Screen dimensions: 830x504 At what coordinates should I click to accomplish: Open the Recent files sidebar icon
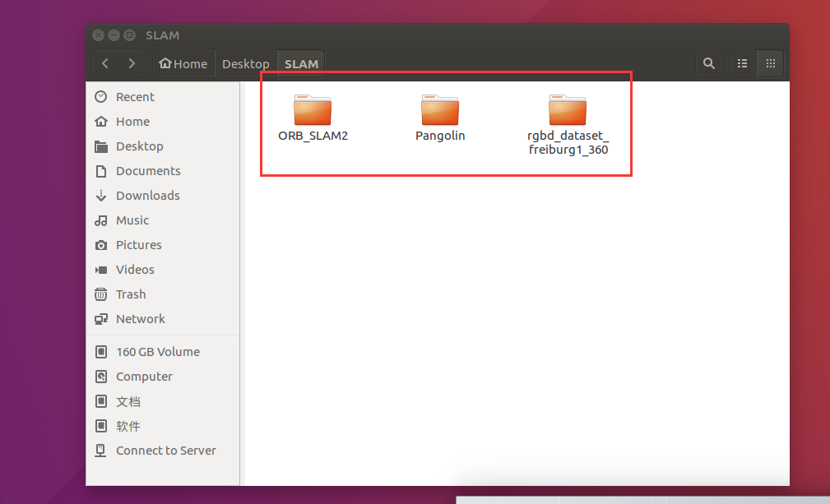tap(133, 96)
